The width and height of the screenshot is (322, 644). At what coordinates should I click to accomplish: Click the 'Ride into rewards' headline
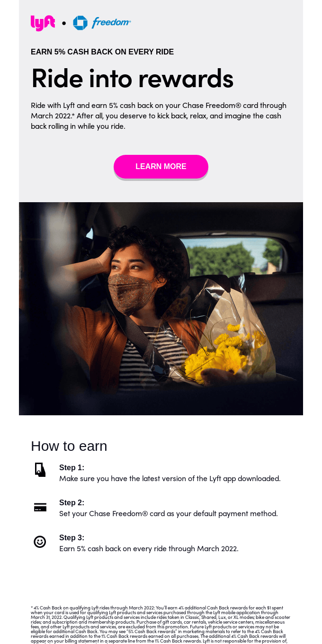132,78
